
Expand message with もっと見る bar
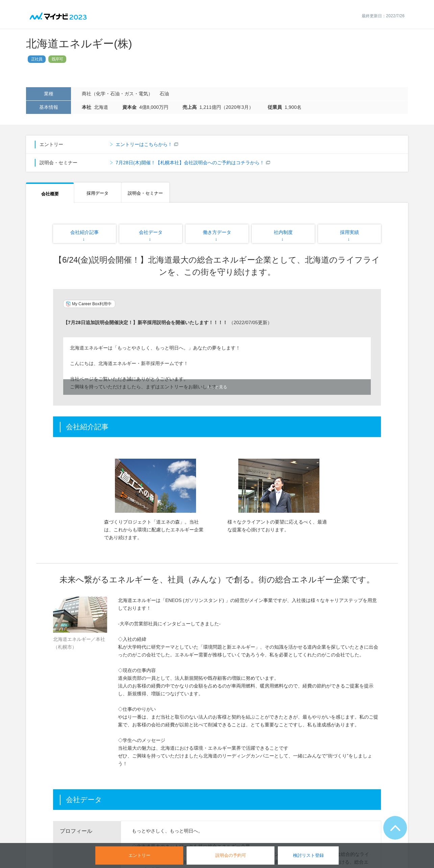(217, 387)
